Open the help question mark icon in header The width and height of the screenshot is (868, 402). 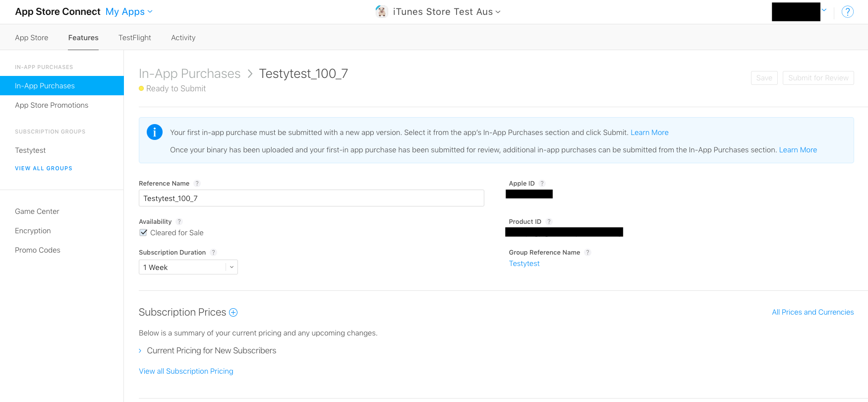(x=848, y=12)
